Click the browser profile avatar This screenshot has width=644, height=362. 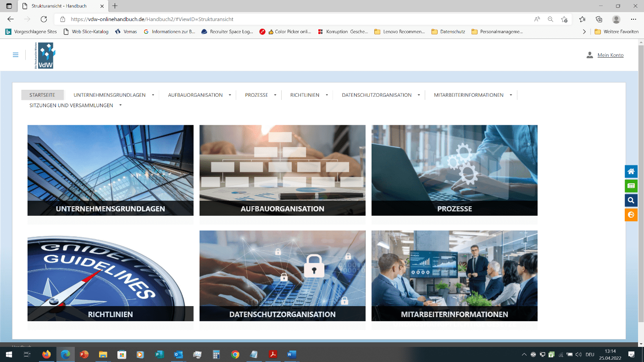[x=616, y=19]
